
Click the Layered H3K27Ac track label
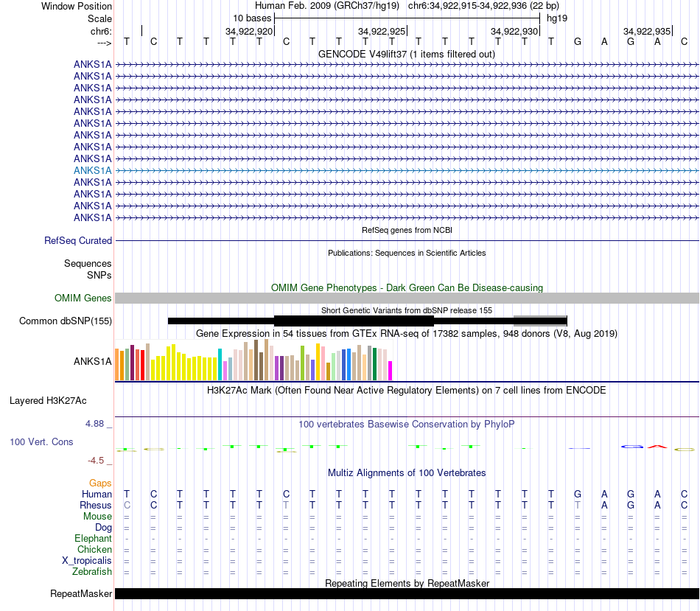(x=48, y=401)
